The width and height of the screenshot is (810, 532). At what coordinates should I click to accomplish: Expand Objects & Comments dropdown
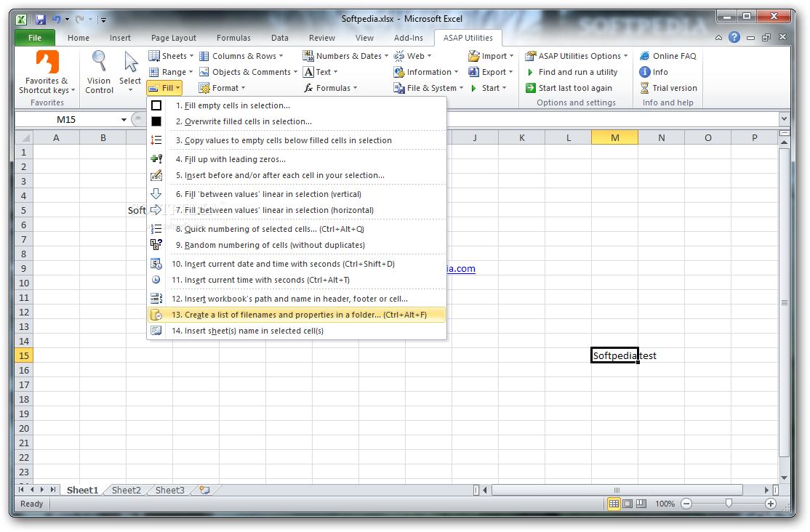(x=249, y=72)
